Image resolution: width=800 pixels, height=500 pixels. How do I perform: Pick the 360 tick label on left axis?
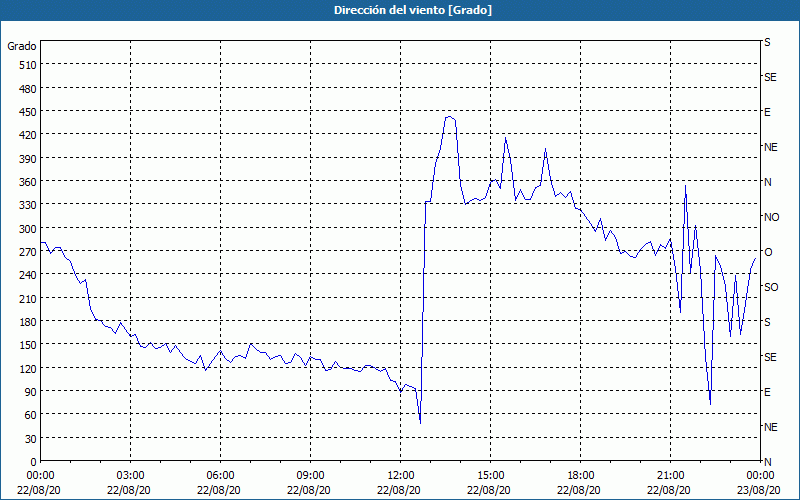(x=28, y=182)
